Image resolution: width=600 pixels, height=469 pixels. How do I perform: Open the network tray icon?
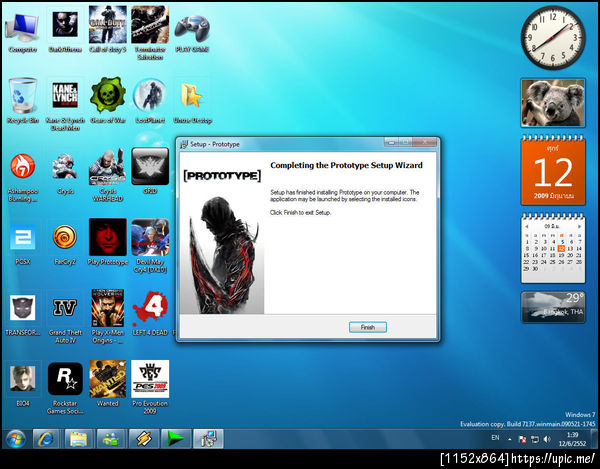coord(535,440)
